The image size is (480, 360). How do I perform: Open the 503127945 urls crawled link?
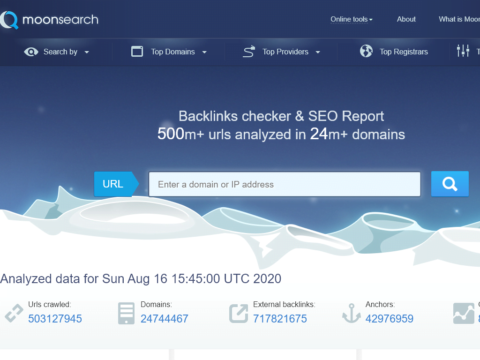click(55, 319)
